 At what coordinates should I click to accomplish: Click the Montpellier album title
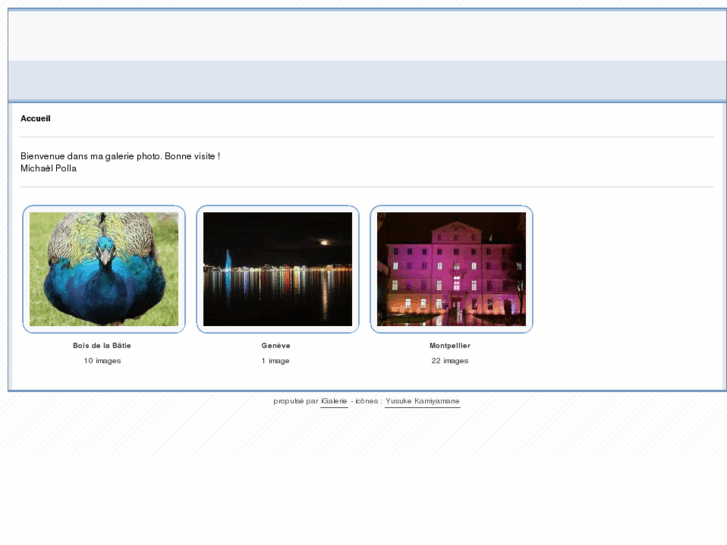point(450,346)
